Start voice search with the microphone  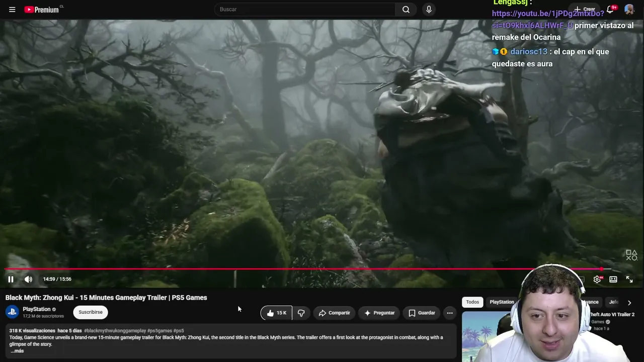429,10
